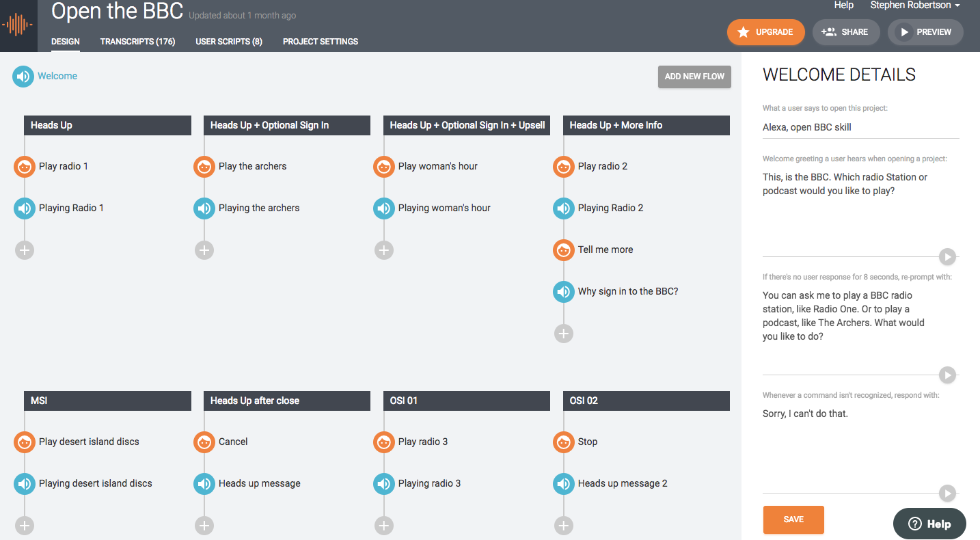Click user icon beside Play desert island discs

(x=25, y=442)
